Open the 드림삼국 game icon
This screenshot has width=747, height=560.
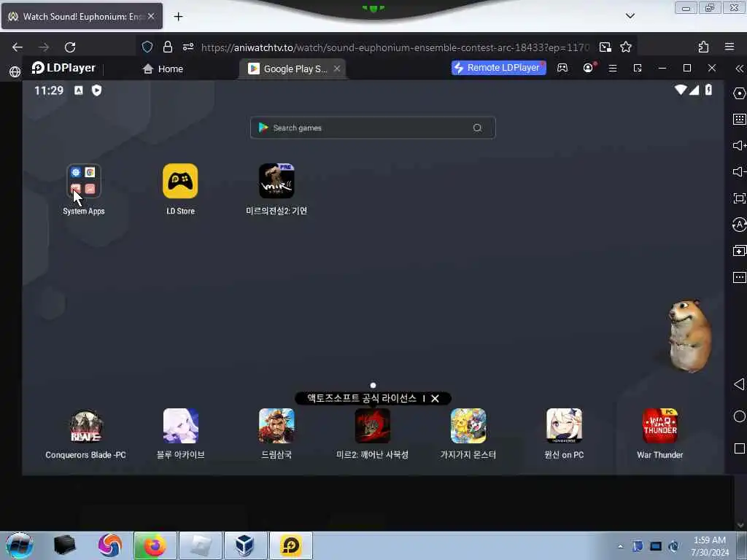[x=276, y=426]
